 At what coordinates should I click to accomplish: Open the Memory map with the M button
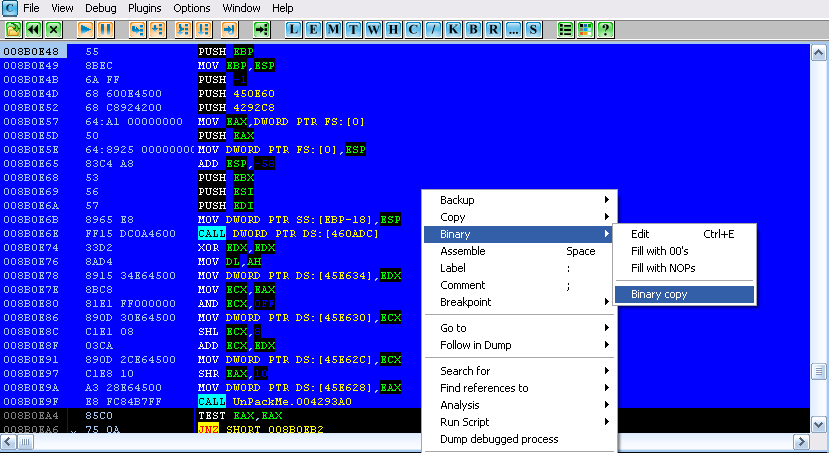pos(334,29)
